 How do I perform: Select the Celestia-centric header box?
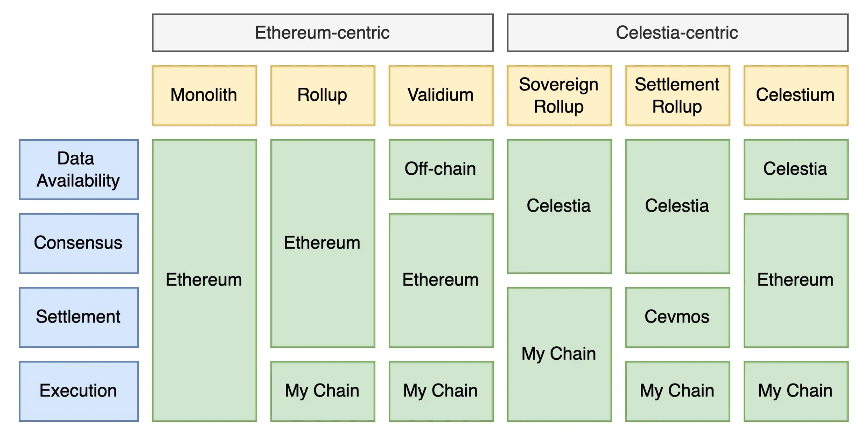(678, 33)
